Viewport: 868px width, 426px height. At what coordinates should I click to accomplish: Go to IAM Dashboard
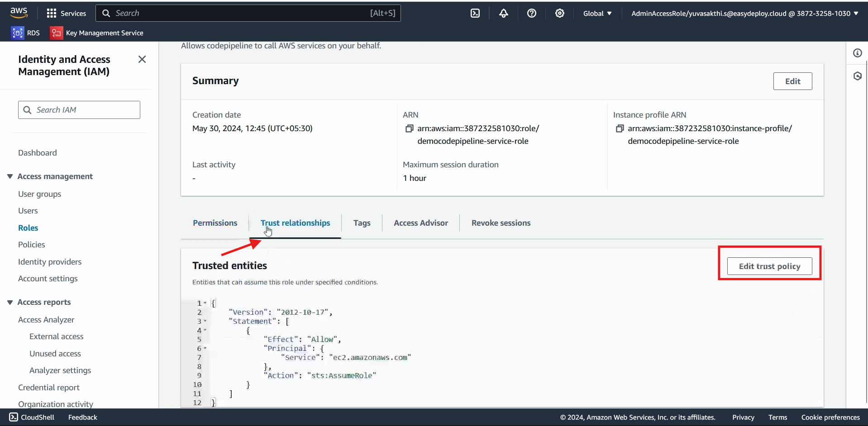pyautogui.click(x=38, y=153)
